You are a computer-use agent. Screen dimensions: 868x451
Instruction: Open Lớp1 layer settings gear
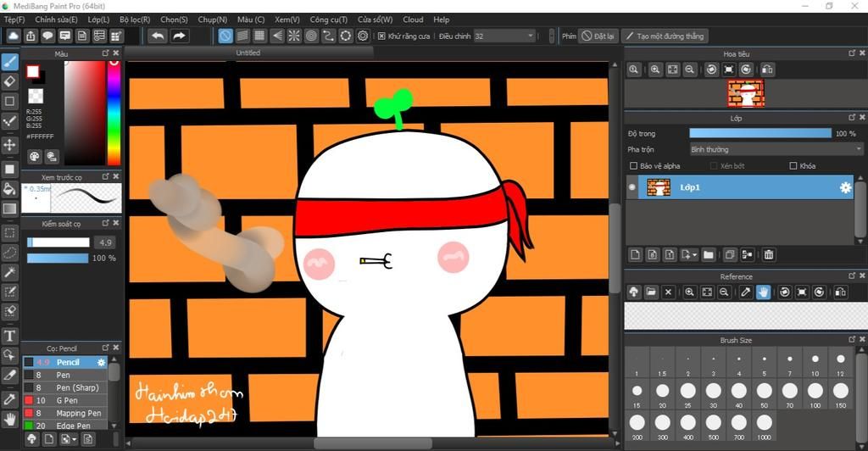845,187
